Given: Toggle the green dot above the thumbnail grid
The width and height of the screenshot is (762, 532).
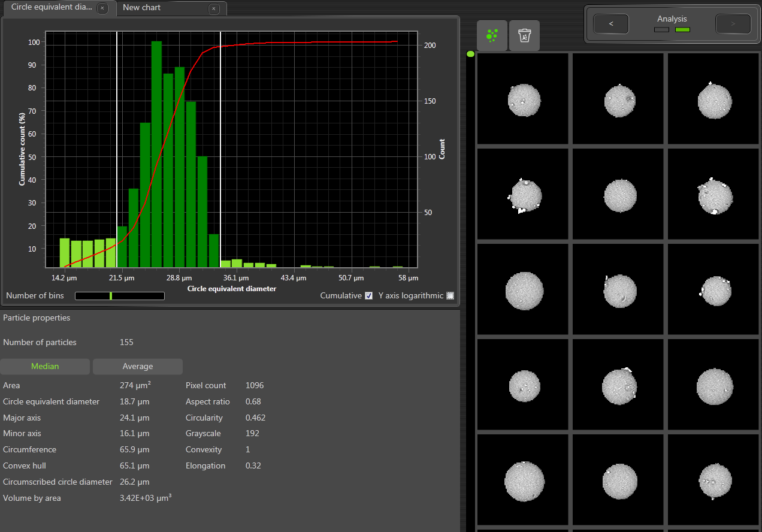Looking at the screenshot, I should point(470,54).
